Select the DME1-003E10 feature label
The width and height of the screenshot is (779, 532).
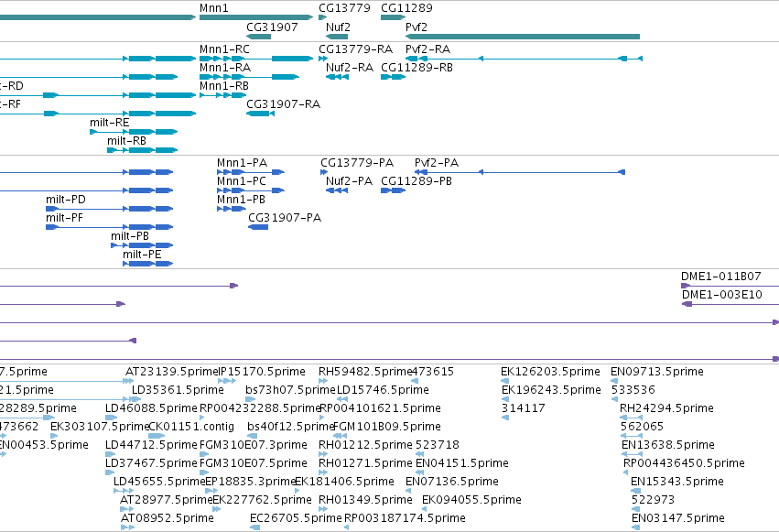[722, 295]
